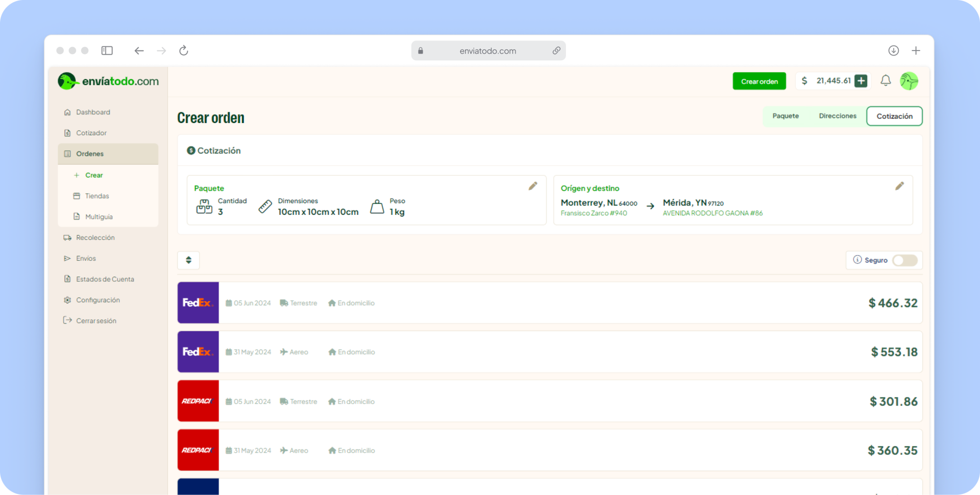Viewport: 980px width, 495px height.
Task: Switch to the Direcciones tab
Action: (x=838, y=116)
